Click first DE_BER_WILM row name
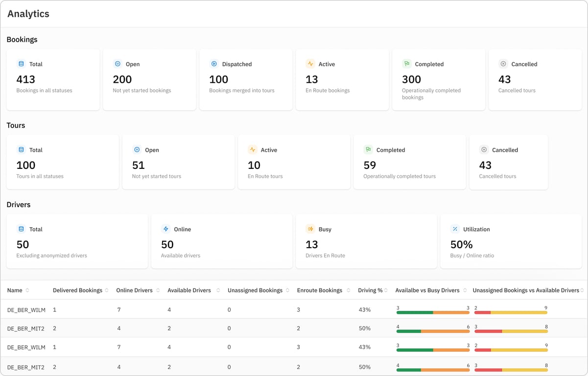Viewport: 588px width, 376px height. [26, 310]
